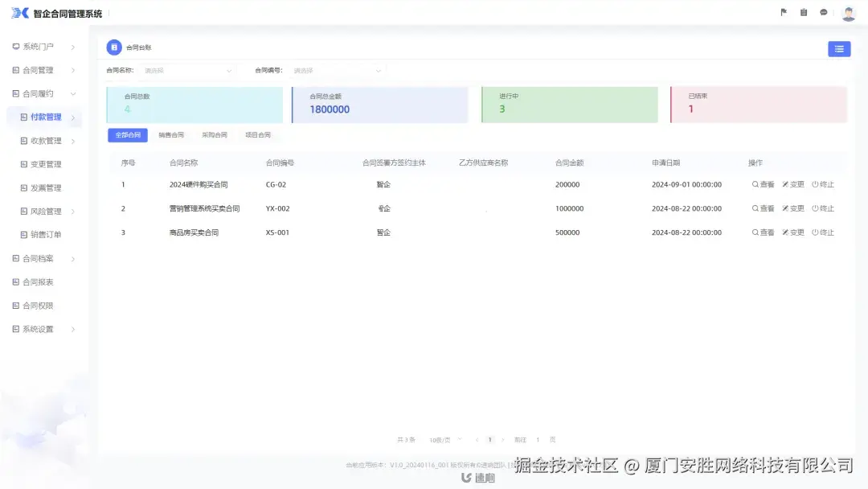Click the 发票管理 sidebar icon
Image resolution: width=868 pixels, height=489 pixels.
pyautogui.click(x=24, y=187)
